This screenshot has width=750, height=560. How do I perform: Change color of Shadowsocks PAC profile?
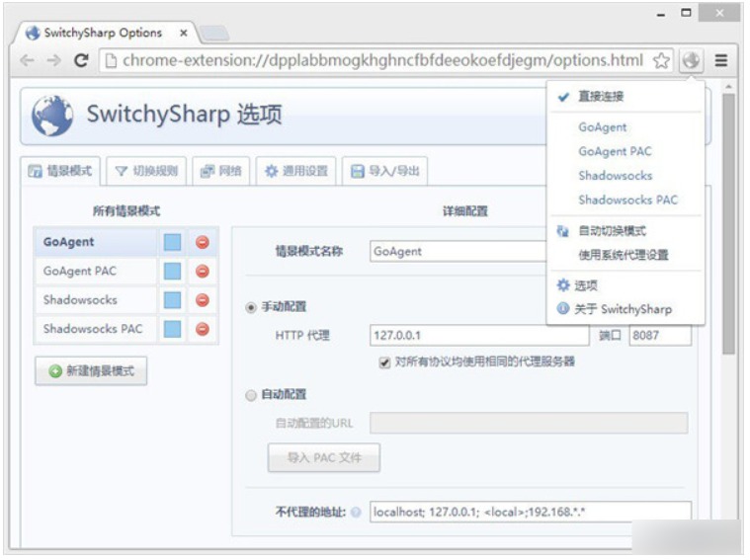[172, 329]
